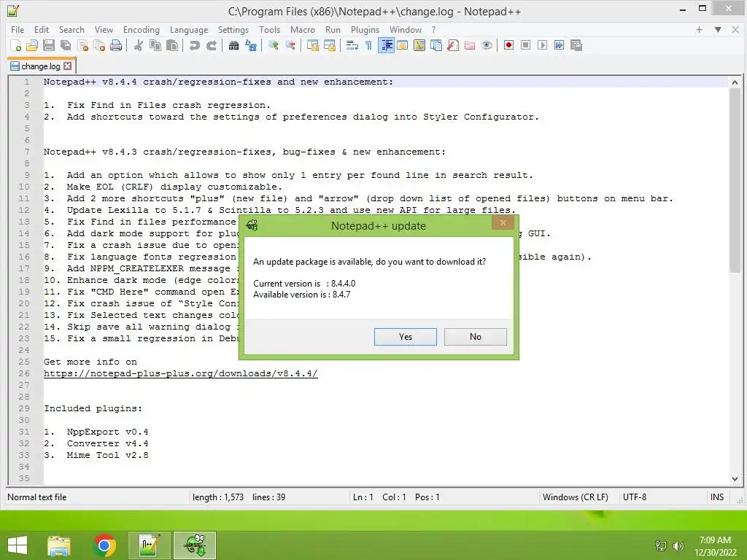The image size is (747, 560).
Task: Click Yes to download the update
Action: pyautogui.click(x=406, y=337)
